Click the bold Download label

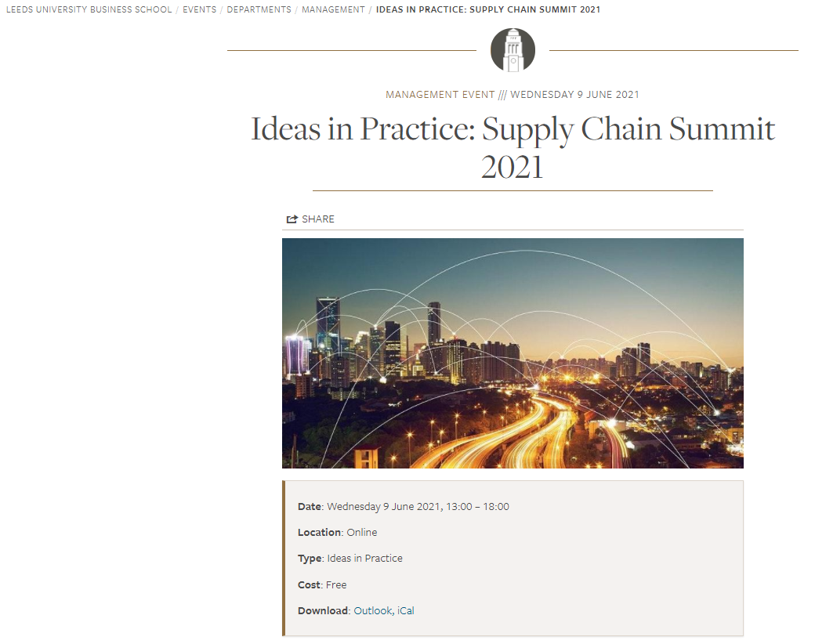tap(322, 610)
